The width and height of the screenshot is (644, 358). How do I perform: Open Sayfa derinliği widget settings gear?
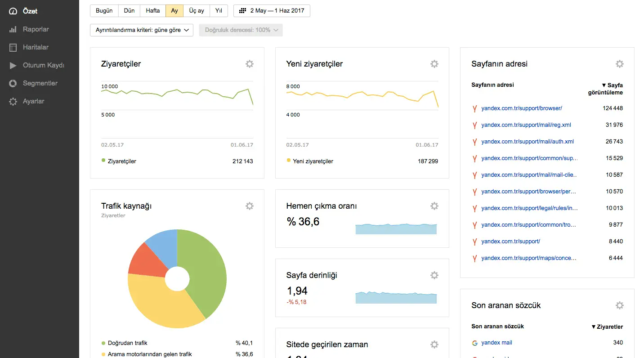pos(434,275)
